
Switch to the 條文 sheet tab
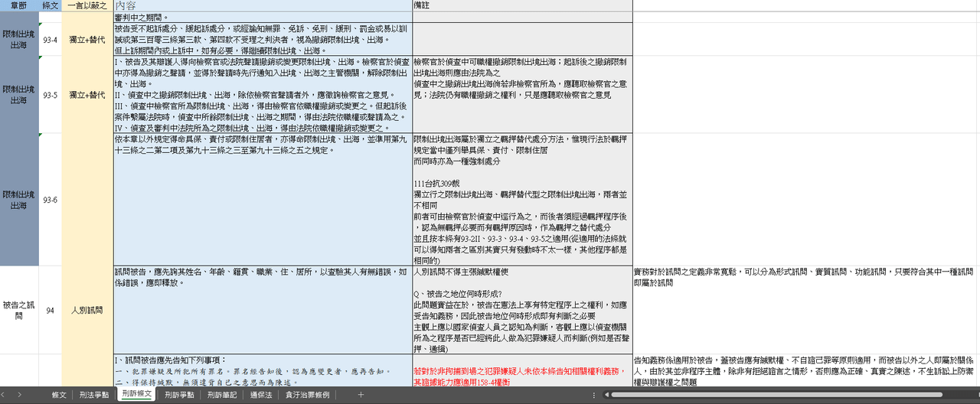point(59,395)
